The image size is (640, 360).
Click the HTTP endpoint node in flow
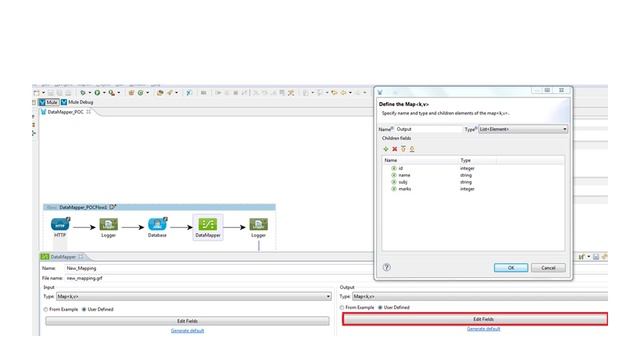[60, 224]
